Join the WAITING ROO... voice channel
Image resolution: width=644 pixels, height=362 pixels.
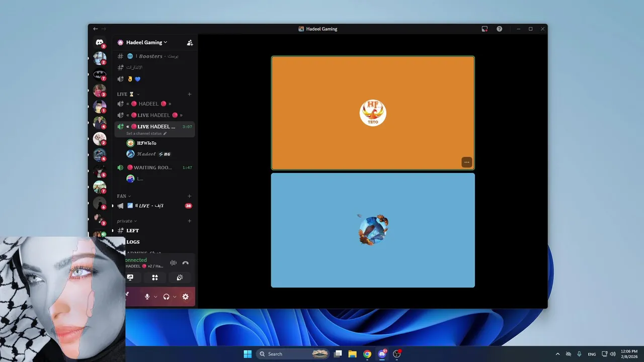154,167
